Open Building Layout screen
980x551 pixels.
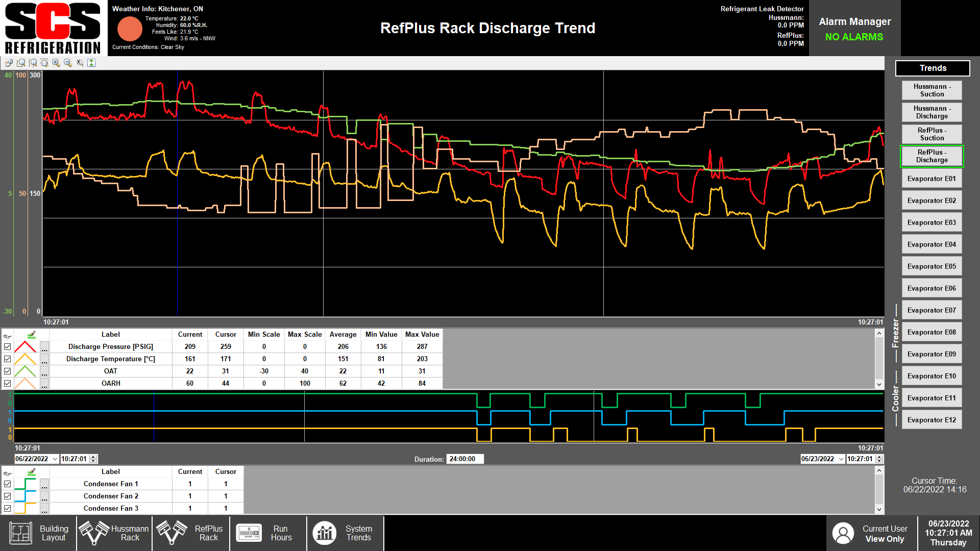39,533
